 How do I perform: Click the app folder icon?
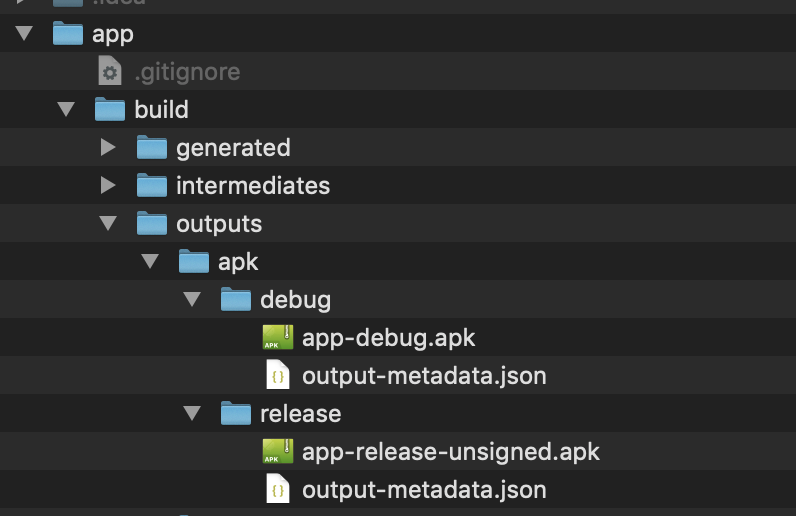point(68,33)
